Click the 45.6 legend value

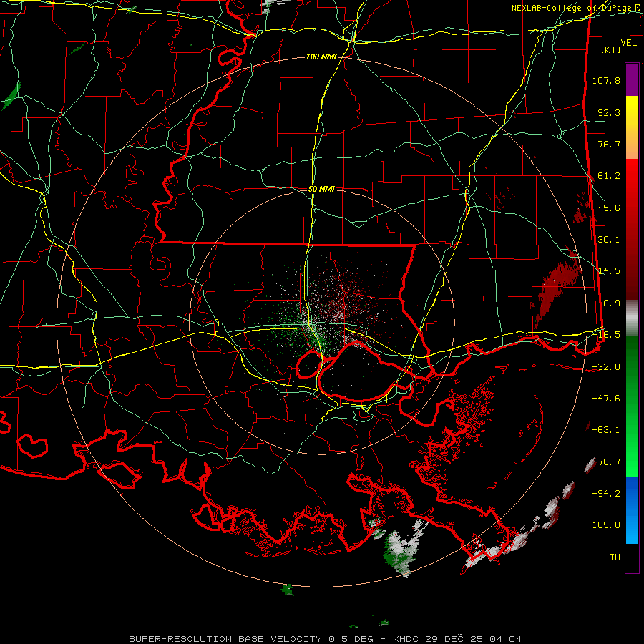point(609,208)
